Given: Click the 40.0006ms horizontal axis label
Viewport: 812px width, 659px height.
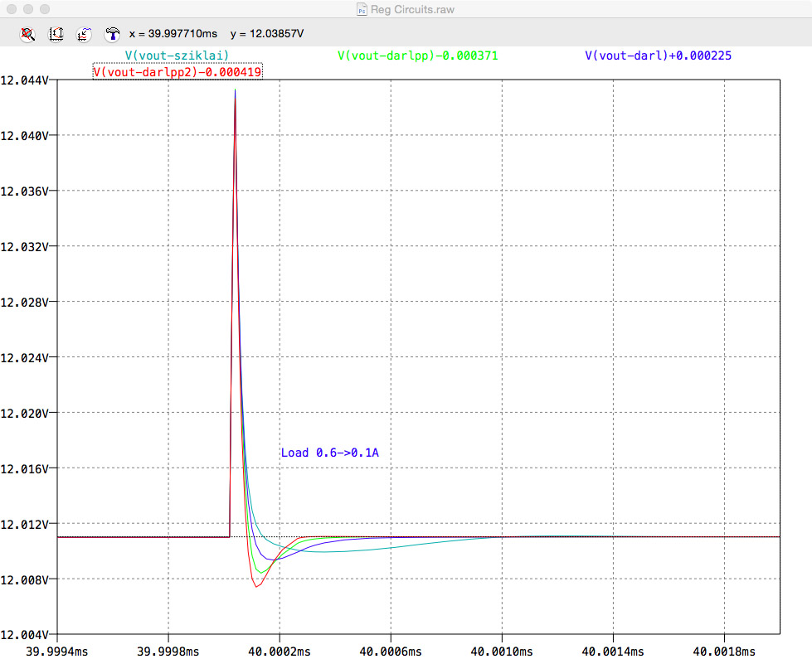Looking at the screenshot, I should coord(391,652).
